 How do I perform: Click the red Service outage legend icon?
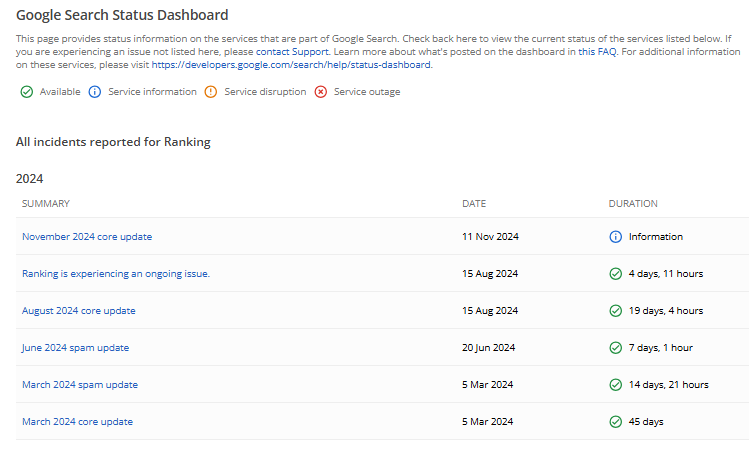tap(320, 92)
